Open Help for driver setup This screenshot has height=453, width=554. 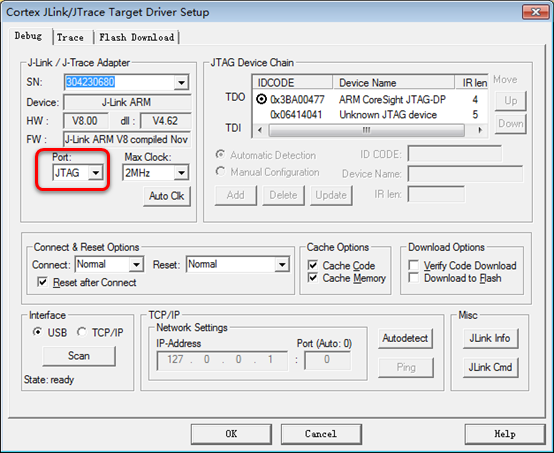coord(505,434)
